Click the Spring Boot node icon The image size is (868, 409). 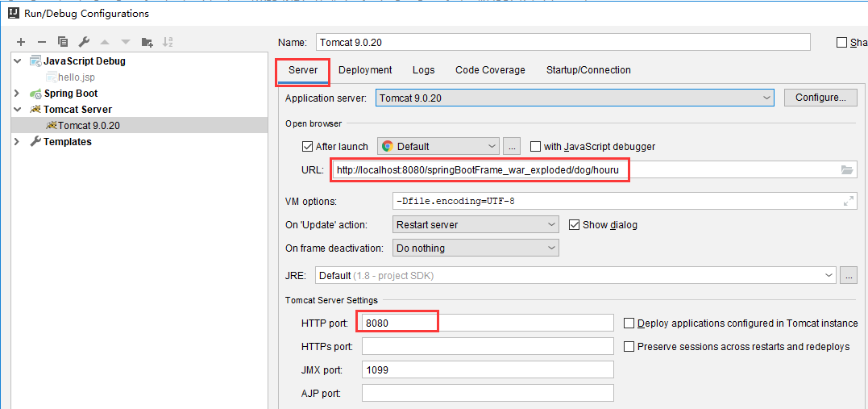[x=36, y=93]
